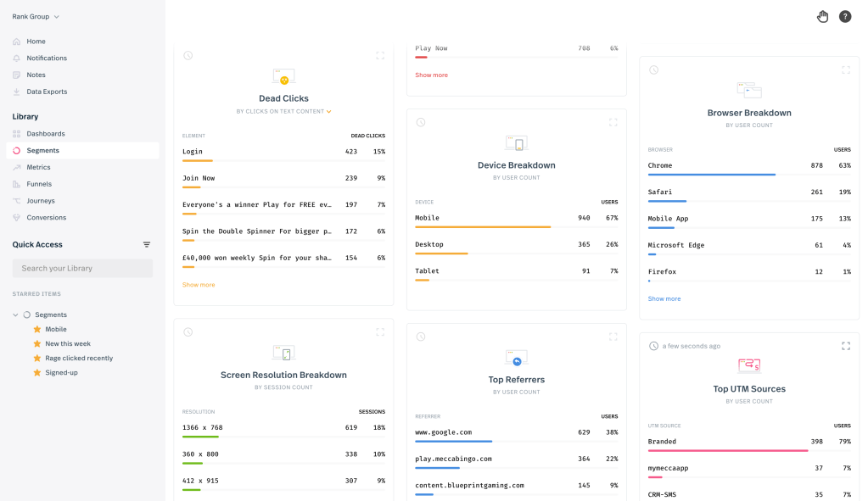Click the Search your Library field
868x501 pixels.
pyautogui.click(x=82, y=268)
